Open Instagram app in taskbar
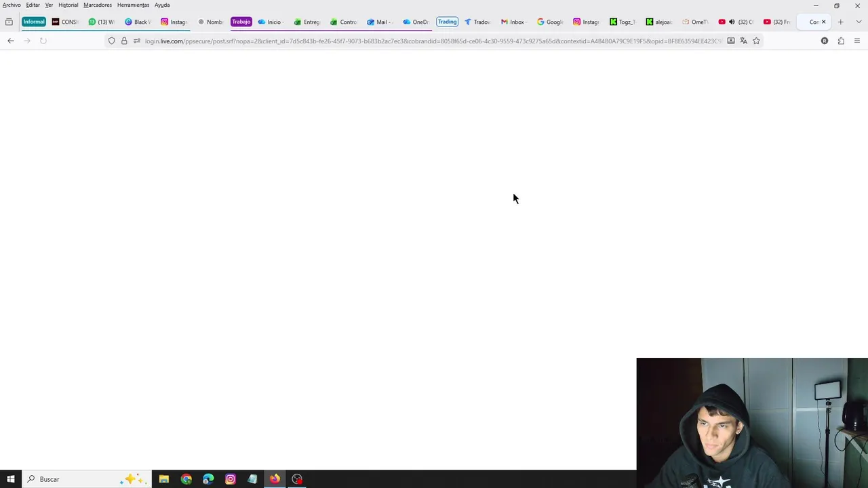Screen dimensions: 868x488 [x=231, y=479]
